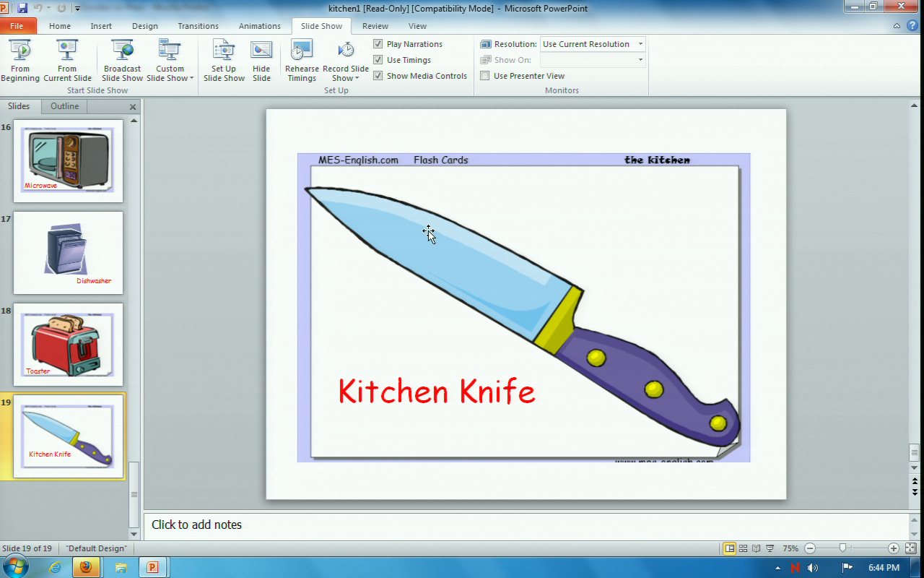924x578 pixels.
Task: Start slide show From Current Slide
Action: pos(67,61)
